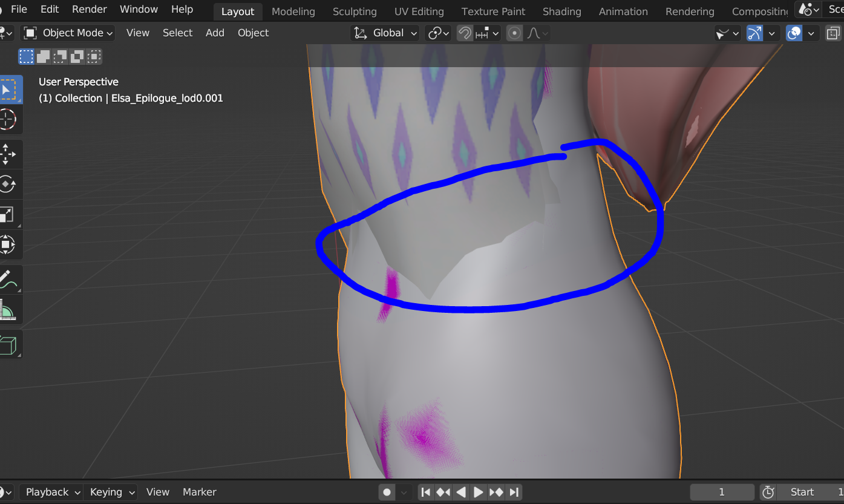Choose the Extend selection mode icon
This screenshot has height=504, width=844.
[43, 57]
